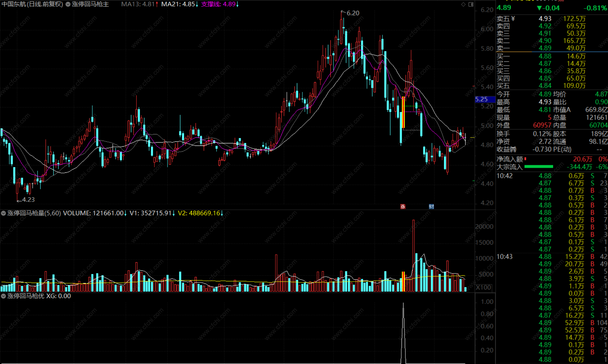
Task: Toggle the magenta 支撑线 support line label
Action: pyautogui.click(x=220, y=4)
